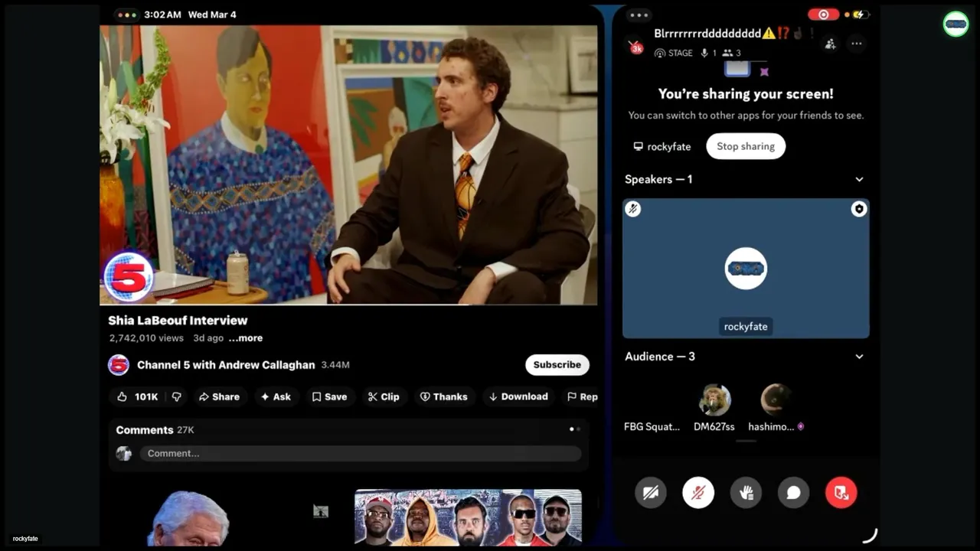Open suggested video thumbnail with white-haired man
The width and height of the screenshot is (980, 551).
(188, 518)
